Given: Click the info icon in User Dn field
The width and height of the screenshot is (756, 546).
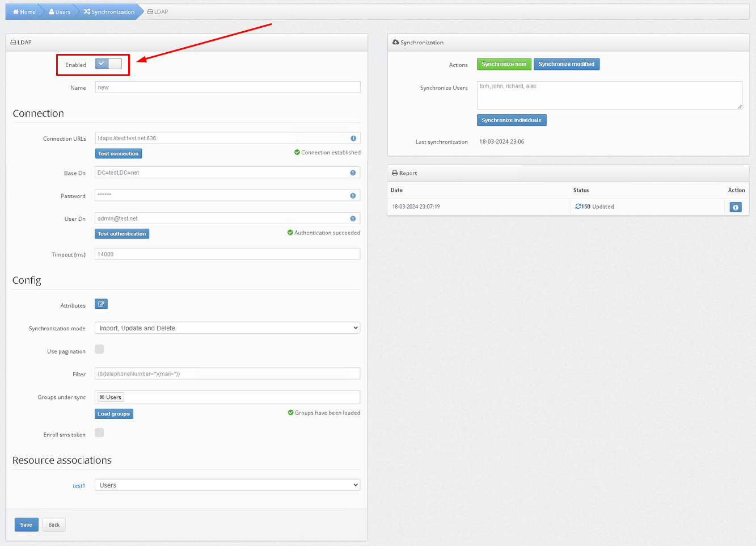Looking at the screenshot, I should pos(353,219).
